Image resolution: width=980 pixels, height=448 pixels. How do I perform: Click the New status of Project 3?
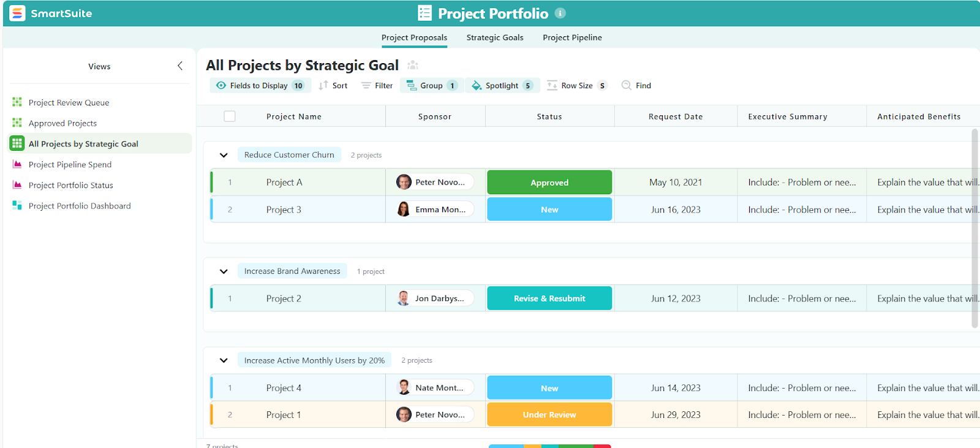549,209
